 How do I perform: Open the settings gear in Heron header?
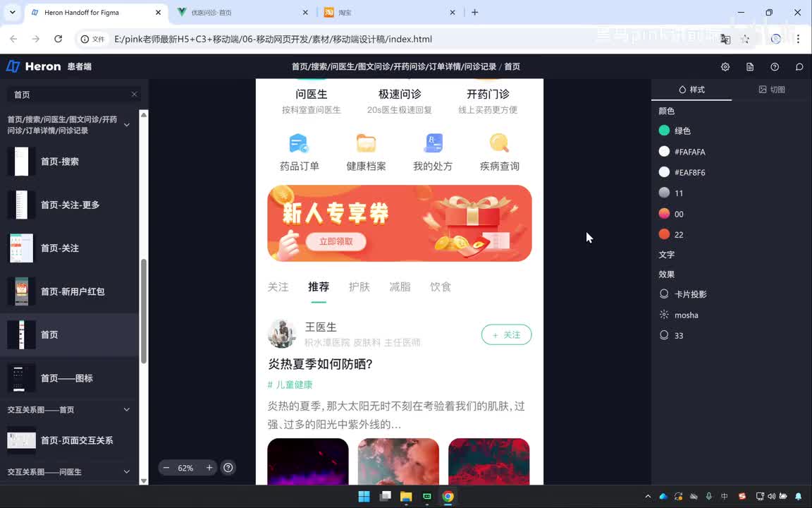tap(725, 67)
